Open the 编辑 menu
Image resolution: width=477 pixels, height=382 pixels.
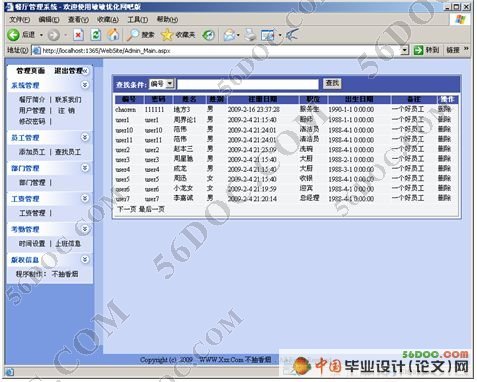pos(49,20)
